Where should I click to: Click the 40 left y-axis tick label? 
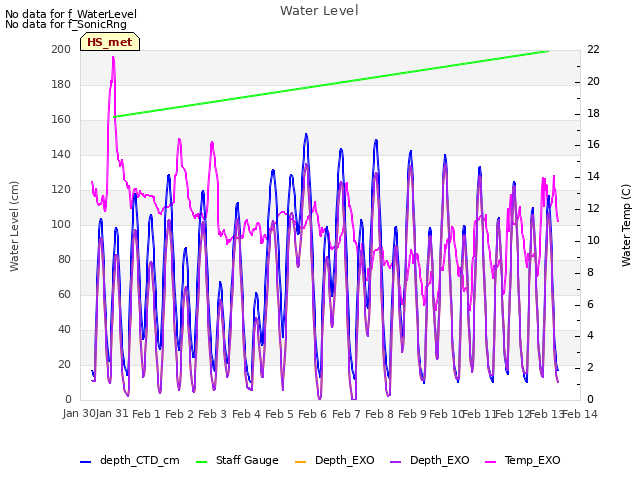[x=64, y=330]
